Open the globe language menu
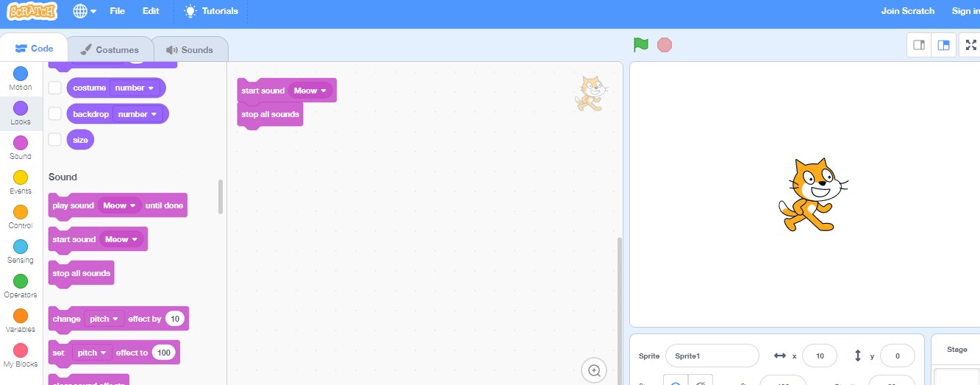 pos(85,11)
